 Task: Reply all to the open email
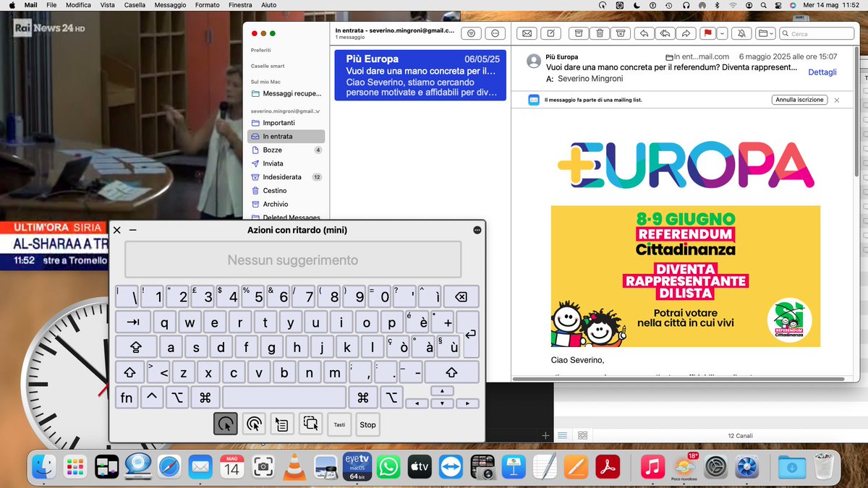coord(665,33)
